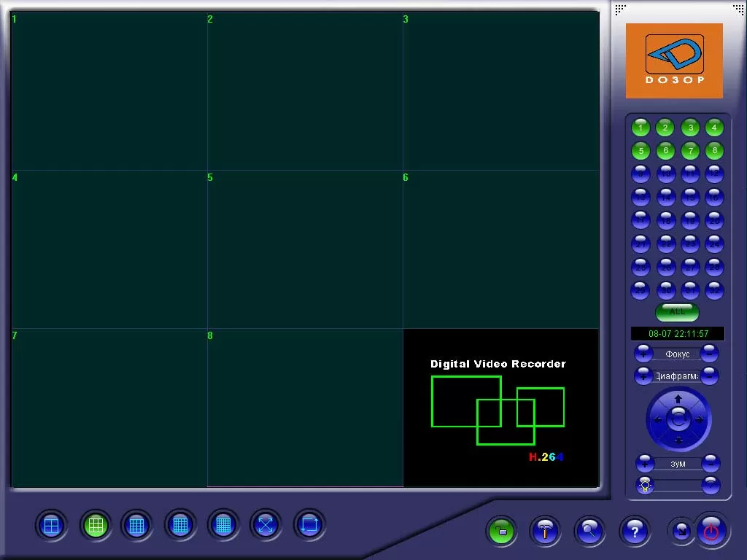This screenshot has height=560, width=747.
Task: Click the plus button beside Фокус
Action: [x=643, y=354]
